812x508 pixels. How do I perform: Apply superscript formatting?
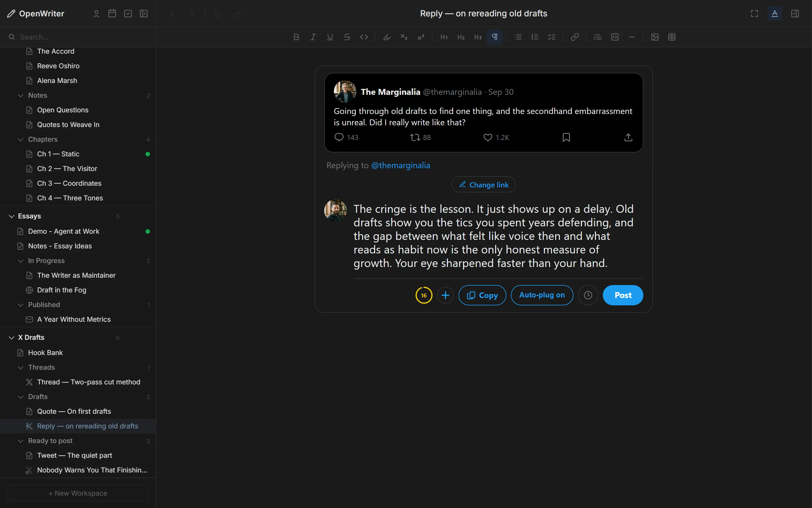421,37
